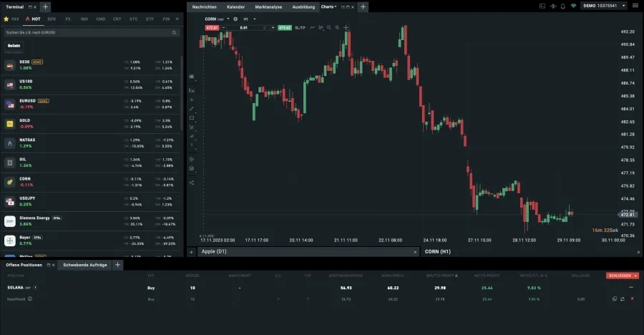Zoom out of the chart
The width and height of the screenshot is (644, 335).
click(x=329, y=27)
